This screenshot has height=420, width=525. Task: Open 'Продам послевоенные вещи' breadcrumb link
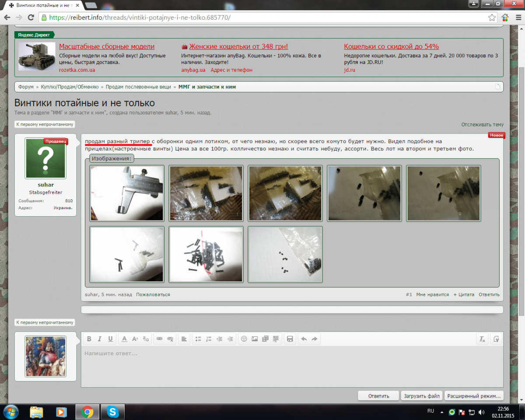138,87
